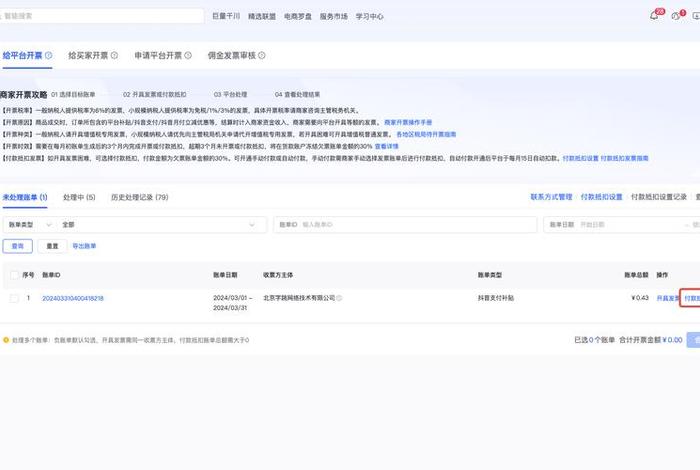Image resolution: width=700 pixels, height=470 pixels.
Task: Click 账单ID input field
Action: click(405, 225)
